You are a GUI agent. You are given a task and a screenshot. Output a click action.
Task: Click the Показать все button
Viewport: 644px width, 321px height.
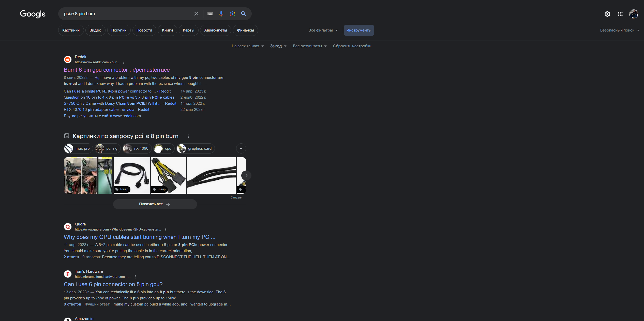coord(155,204)
